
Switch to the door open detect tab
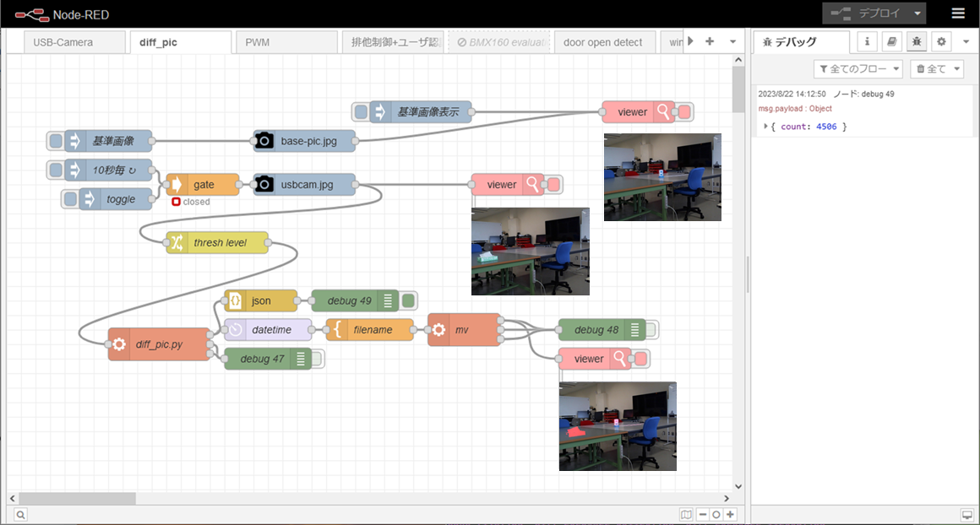[602, 42]
